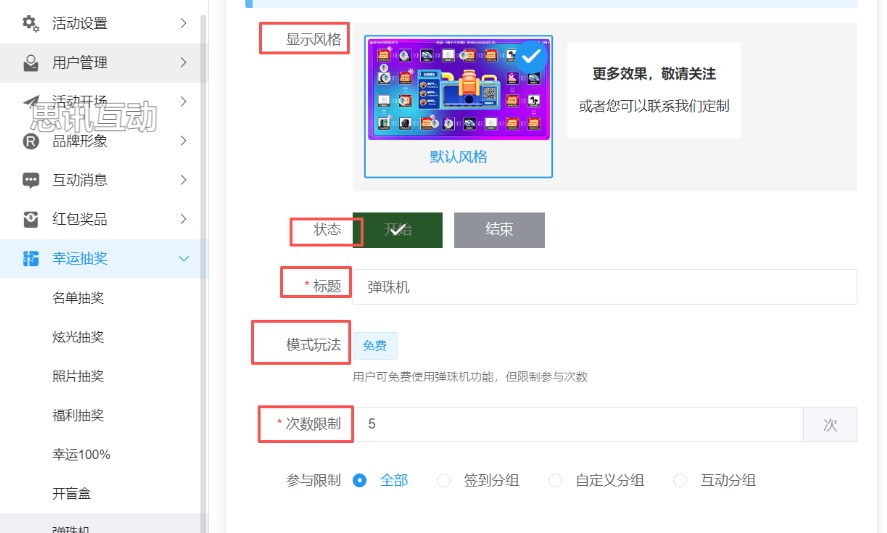Image resolution: width=887 pixels, height=533 pixels.
Task: Click the checkmark badge on the style thumbnail
Action: [533, 56]
